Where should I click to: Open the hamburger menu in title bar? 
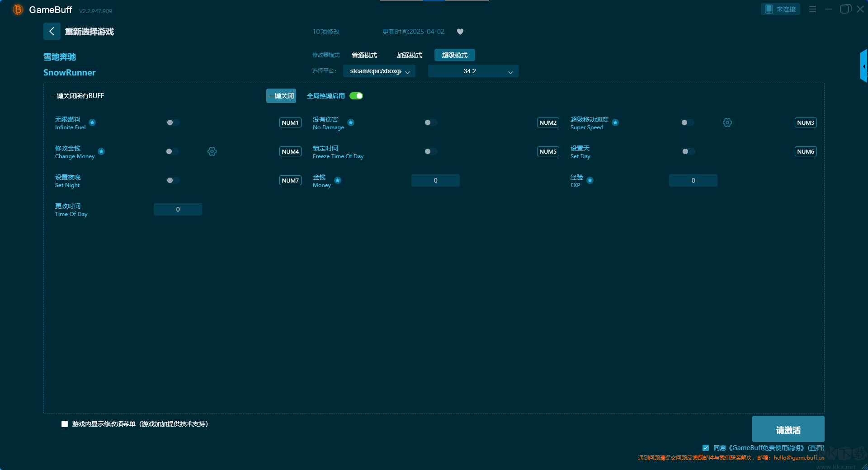(x=812, y=9)
